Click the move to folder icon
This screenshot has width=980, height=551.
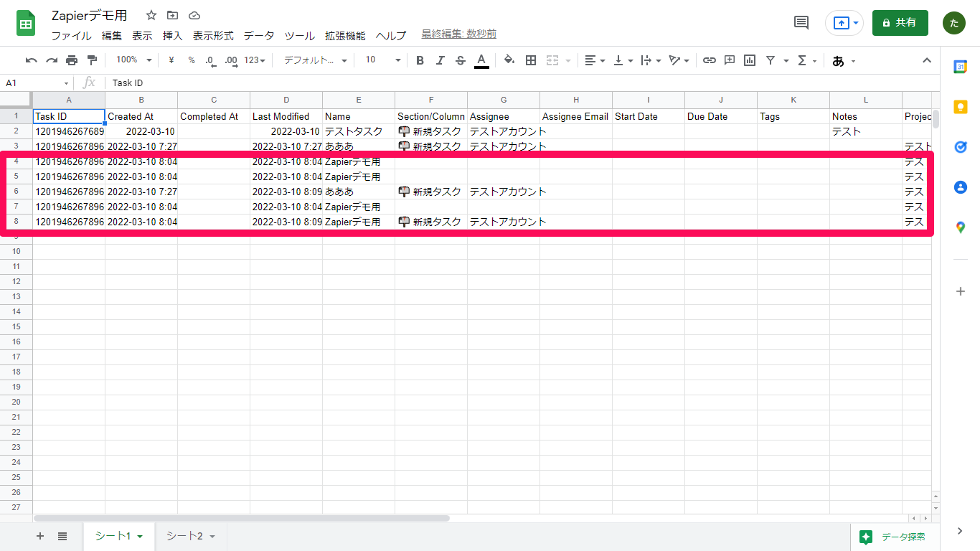tap(172, 15)
